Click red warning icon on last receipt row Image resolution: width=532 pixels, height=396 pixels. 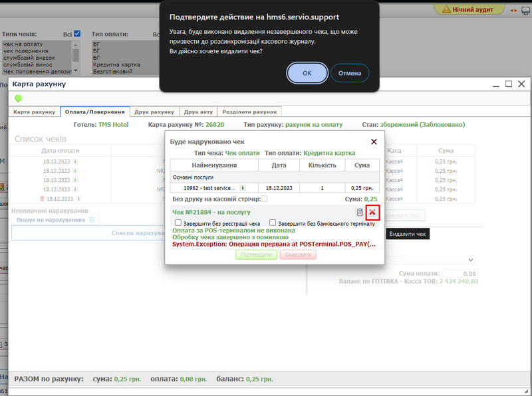tap(42, 199)
